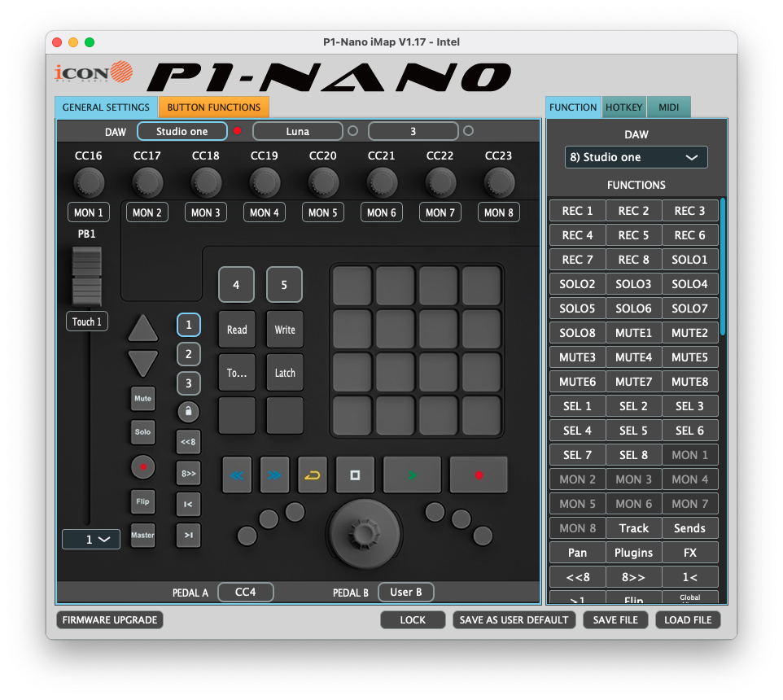The height and width of the screenshot is (700, 783).
Task: Open the 8) Studio one DAW dropdown
Action: [x=636, y=157]
